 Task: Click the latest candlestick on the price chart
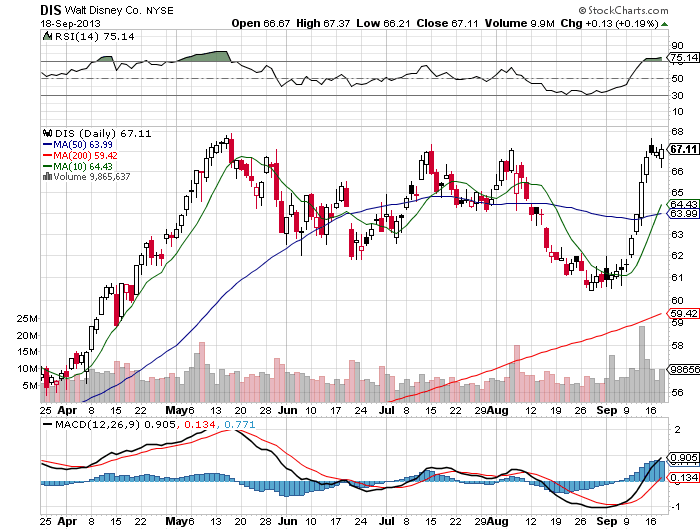[661, 156]
